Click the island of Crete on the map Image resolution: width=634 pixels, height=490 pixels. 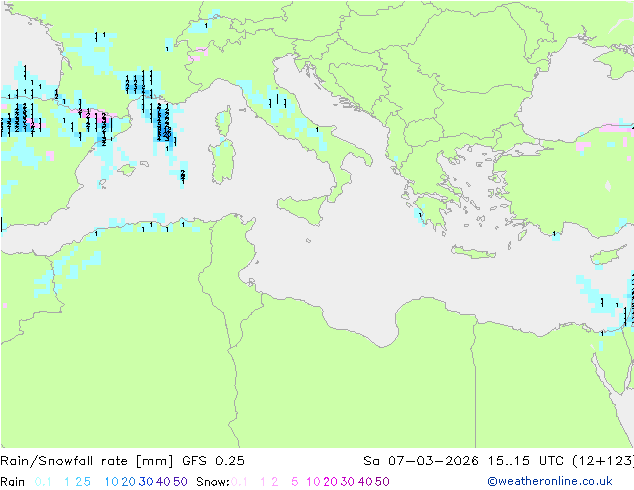473,252
